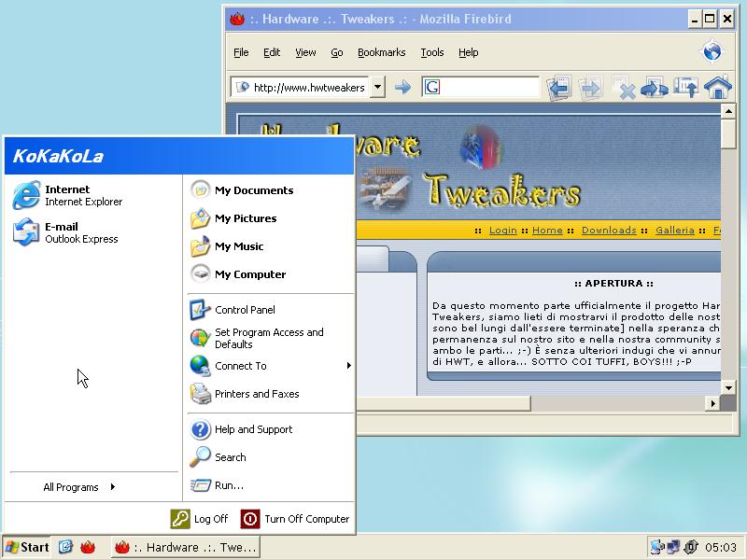Click vertical scrollbar down arrow

click(728, 387)
